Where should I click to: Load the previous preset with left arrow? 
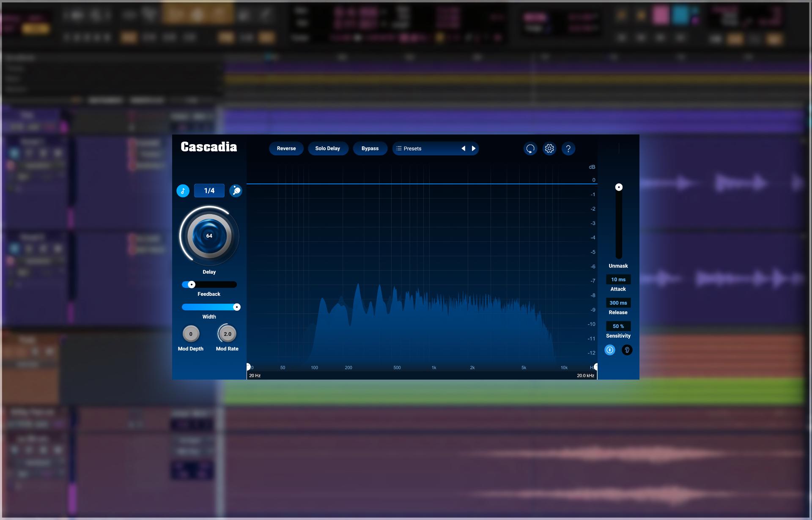[x=464, y=148]
